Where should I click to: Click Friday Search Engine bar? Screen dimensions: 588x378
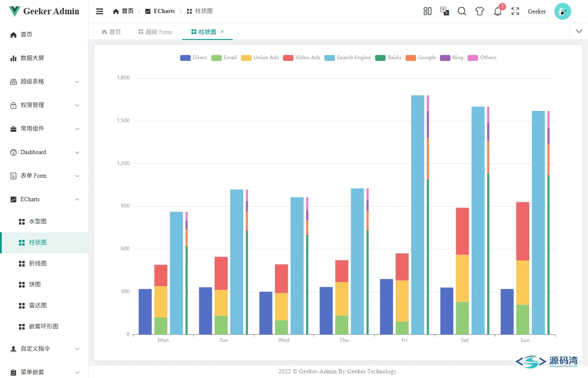(x=417, y=215)
